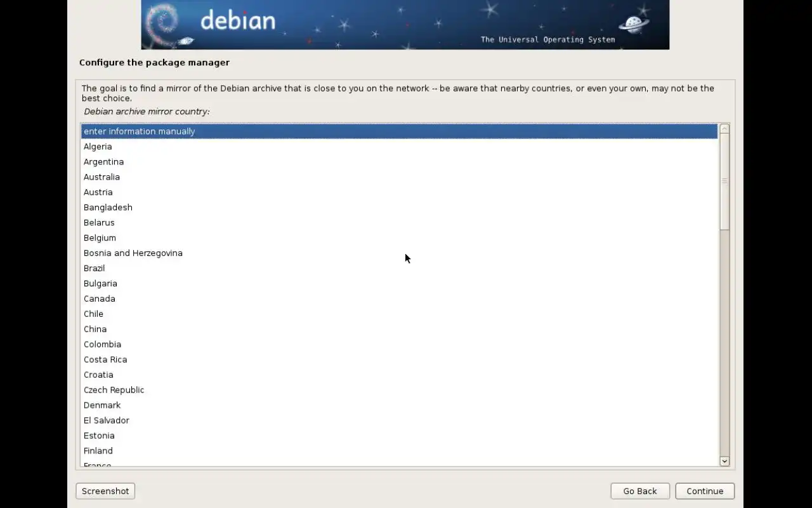The image size is (812, 508).
Task: Click the scrollbar up arrow
Action: click(x=724, y=129)
